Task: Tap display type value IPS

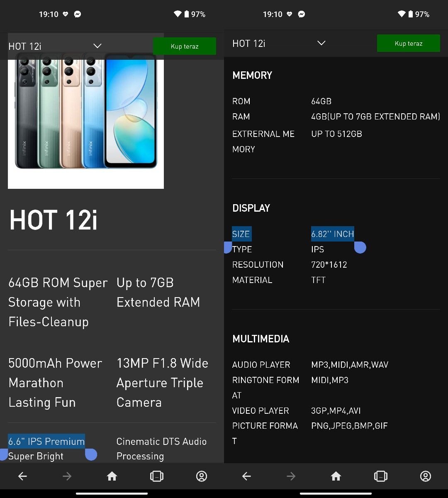Action: pos(318,249)
